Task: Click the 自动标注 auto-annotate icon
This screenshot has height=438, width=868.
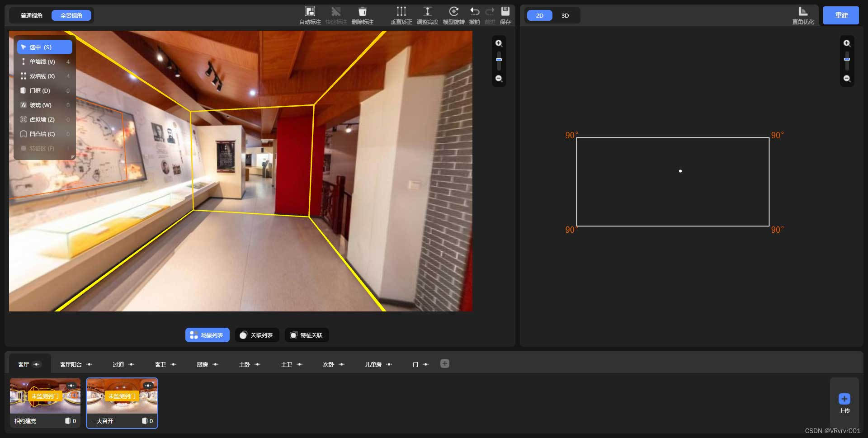Action: 310,12
